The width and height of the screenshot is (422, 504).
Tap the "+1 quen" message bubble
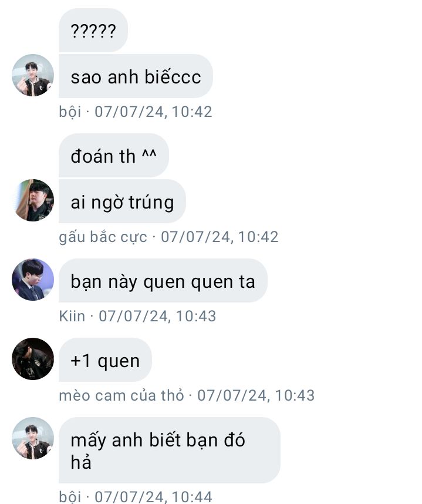pos(105,360)
